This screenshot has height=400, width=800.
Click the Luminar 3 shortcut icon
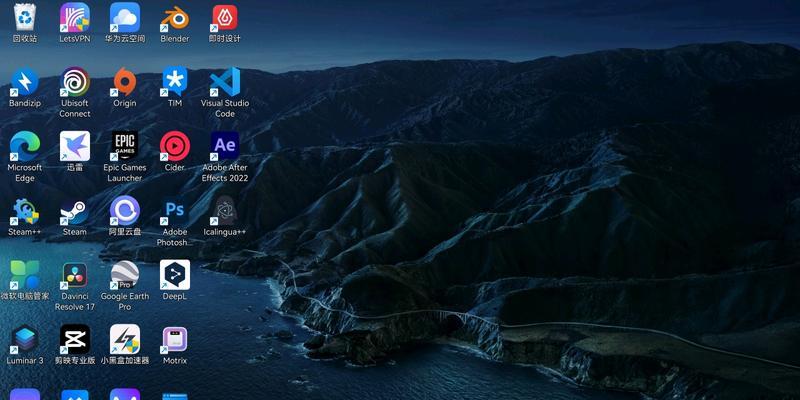[24, 339]
